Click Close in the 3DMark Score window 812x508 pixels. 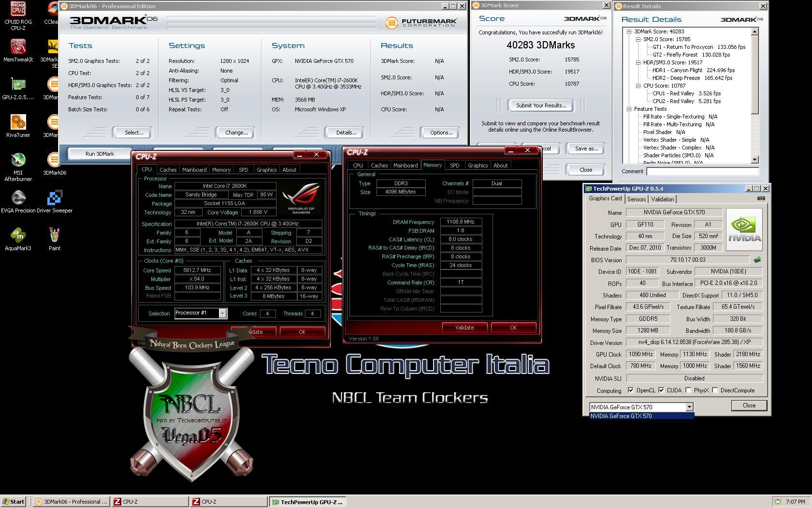click(x=586, y=170)
